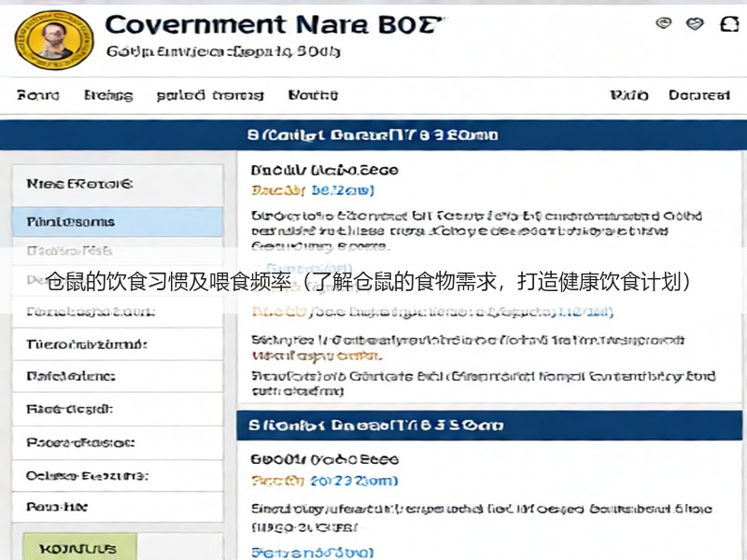This screenshot has width=747, height=560.
Task: Open second article's bold heading 'Goods'
Action: point(324,459)
